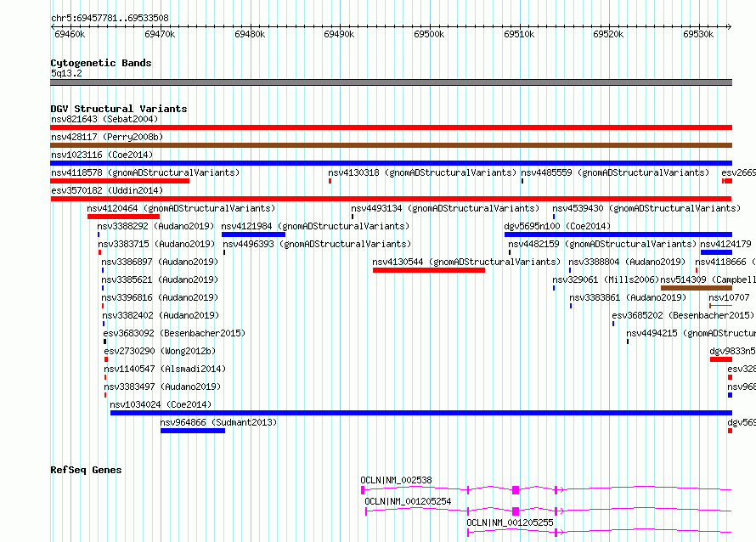Open nsv329061 (Mills2006) label
Image resolution: width=756 pixels, height=542 pixels.
(606, 279)
